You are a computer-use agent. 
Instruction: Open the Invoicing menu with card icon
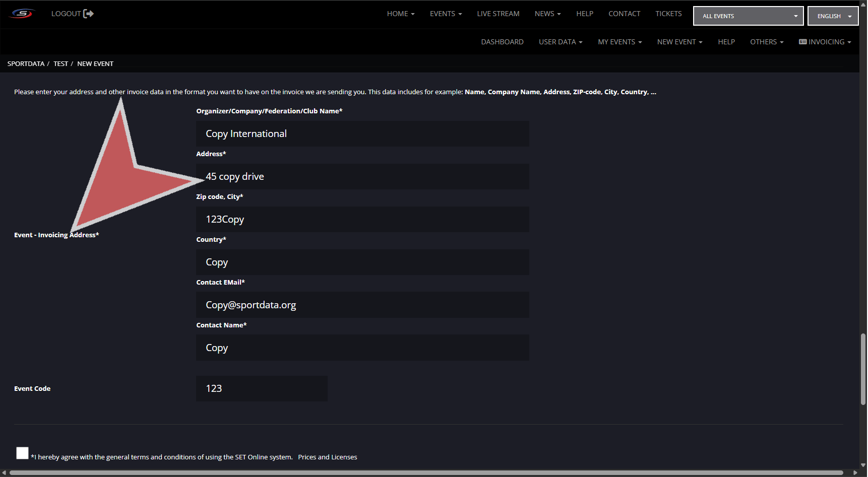pyautogui.click(x=825, y=42)
